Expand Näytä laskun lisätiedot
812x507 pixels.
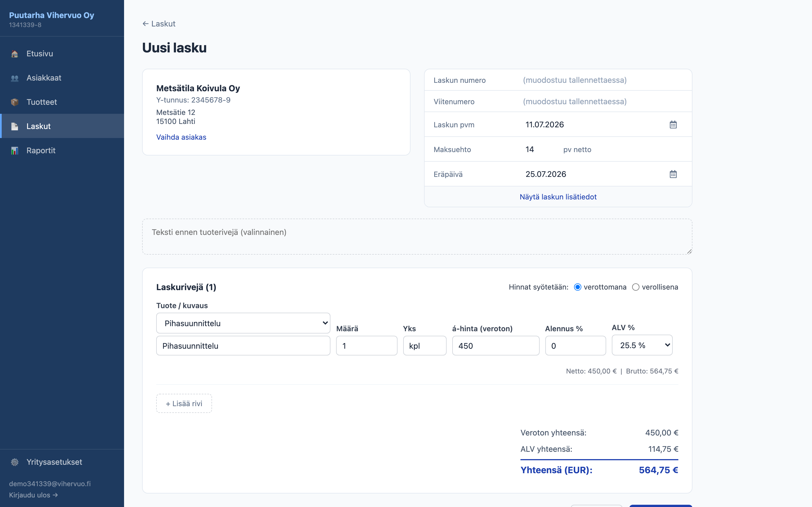tap(558, 197)
